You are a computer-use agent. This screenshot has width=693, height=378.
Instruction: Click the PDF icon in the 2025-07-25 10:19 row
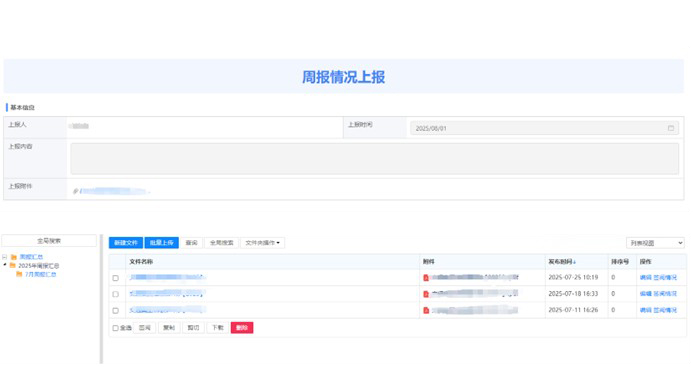[x=426, y=278]
